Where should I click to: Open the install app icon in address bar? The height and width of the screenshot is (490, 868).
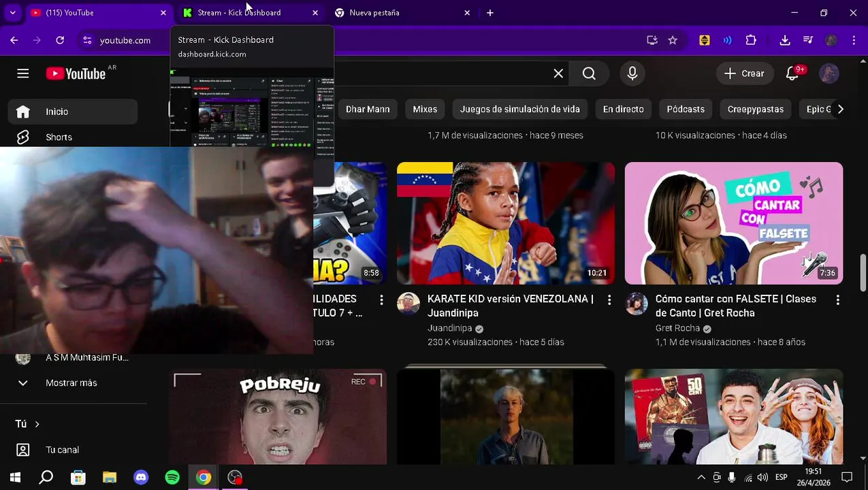[x=652, y=40]
